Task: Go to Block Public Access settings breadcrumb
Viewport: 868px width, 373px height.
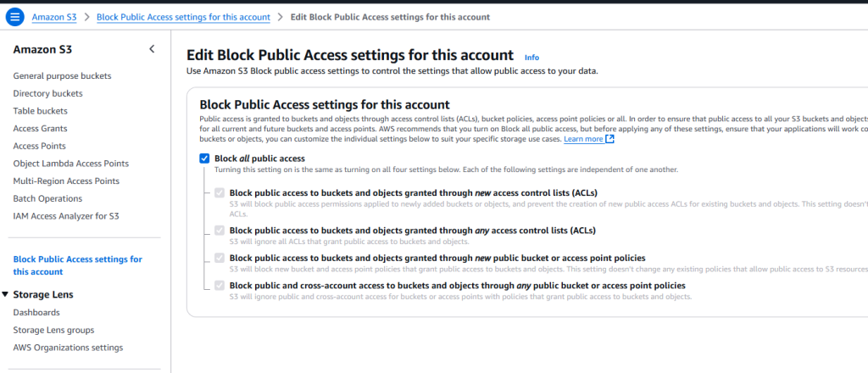Action: (183, 17)
